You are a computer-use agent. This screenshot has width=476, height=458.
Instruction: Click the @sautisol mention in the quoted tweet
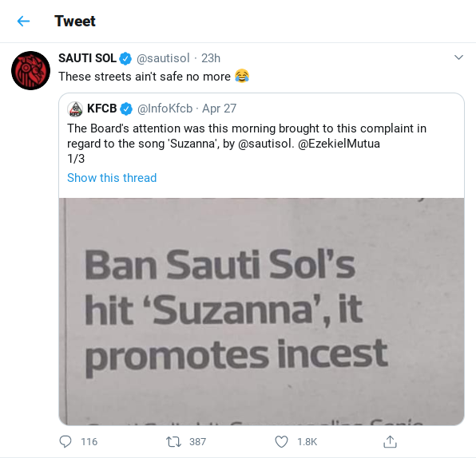(266, 144)
